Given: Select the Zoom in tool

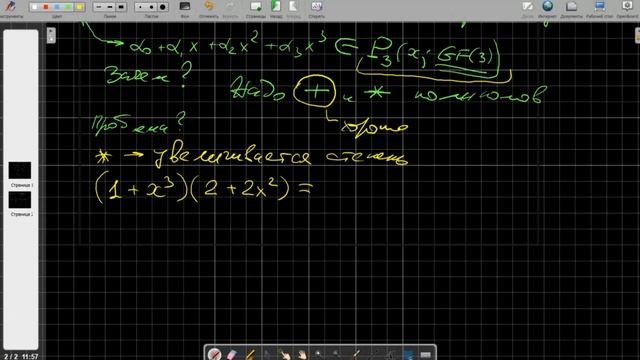Looking at the screenshot, I should tap(320, 354).
